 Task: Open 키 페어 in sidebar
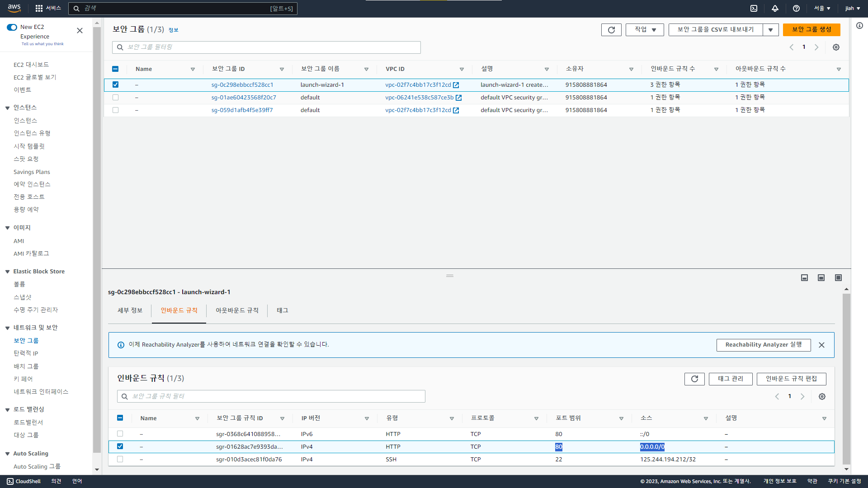point(23,379)
